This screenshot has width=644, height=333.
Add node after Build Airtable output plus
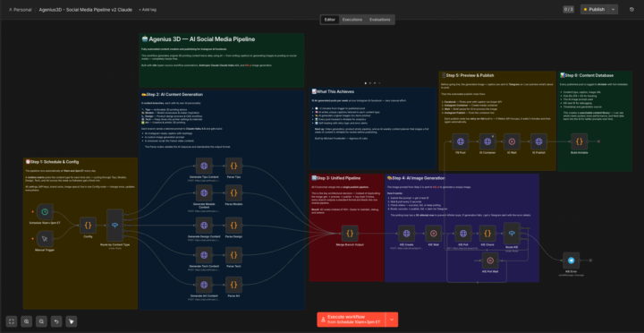click(x=598, y=141)
